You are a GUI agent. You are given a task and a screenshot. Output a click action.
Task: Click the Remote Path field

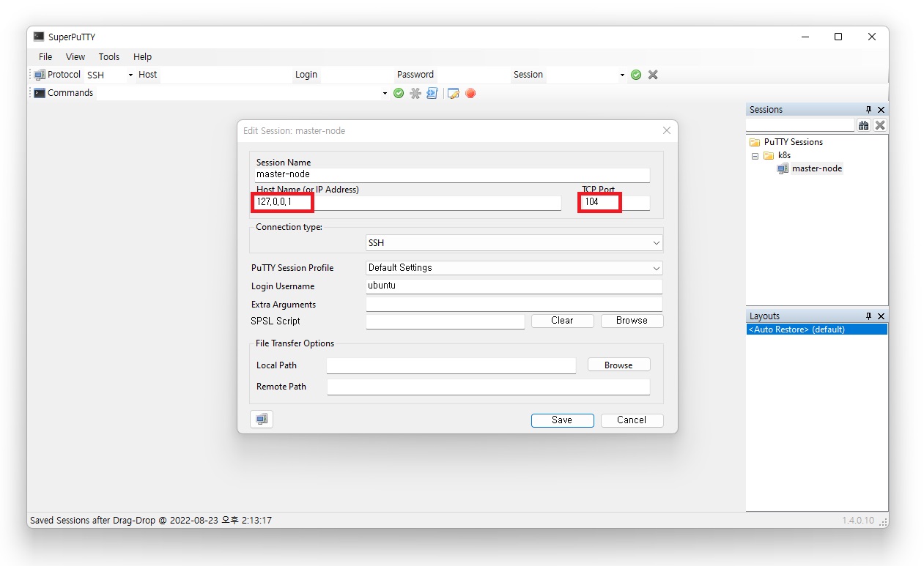489,387
